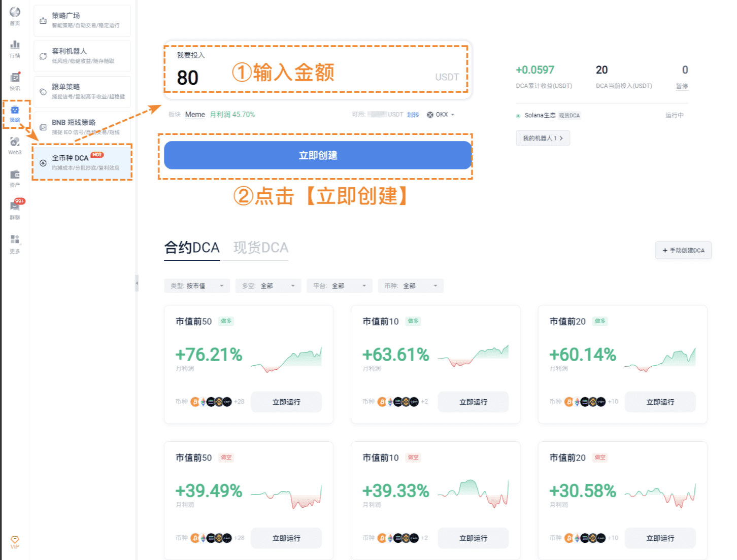Click the Solana生态 robot row name

[540, 116]
